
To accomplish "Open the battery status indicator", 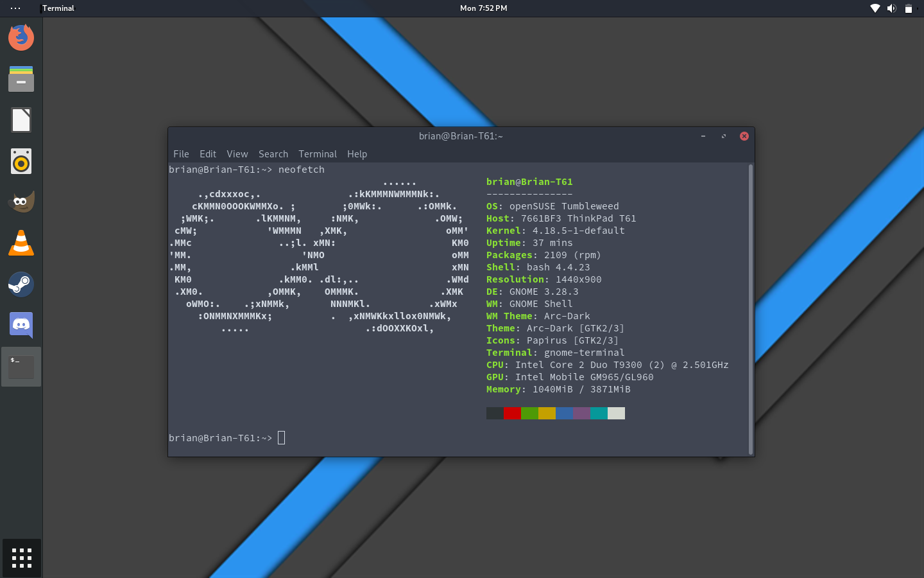I will pyautogui.click(x=909, y=8).
